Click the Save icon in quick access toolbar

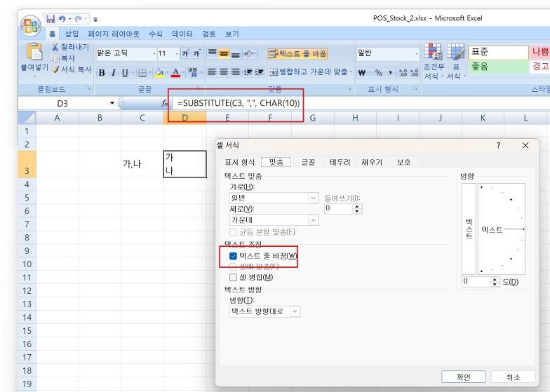point(51,19)
